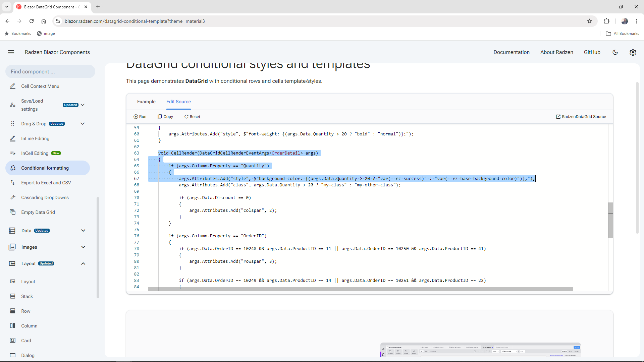Image resolution: width=644 pixels, height=362 pixels.
Task: Expand the Drag & Drop section
Action: point(83,124)
